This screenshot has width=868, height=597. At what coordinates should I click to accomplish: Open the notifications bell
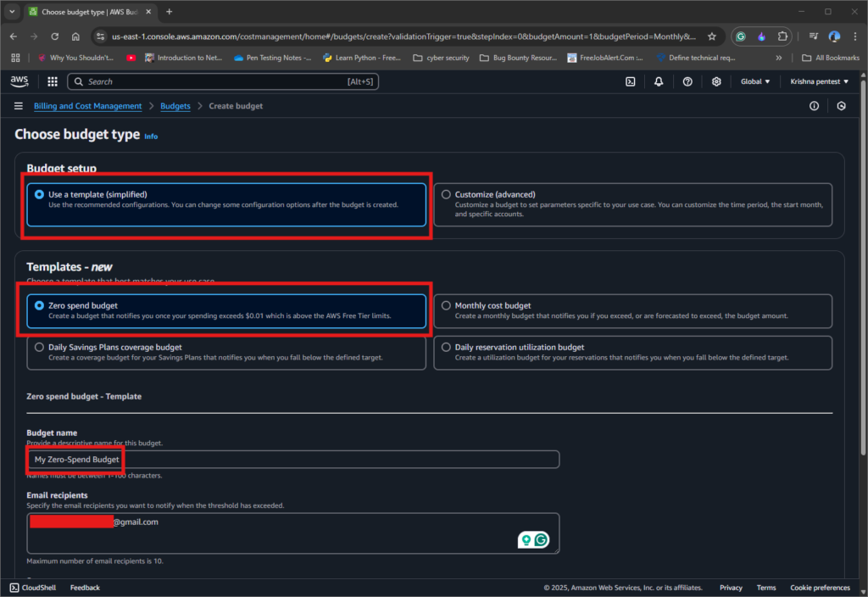[x=659, y=81]
